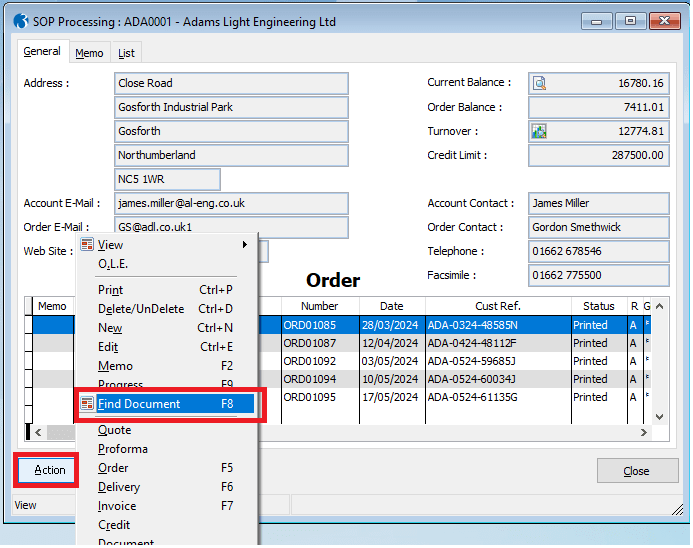Click the Credit Limit field

(x=598, y=156)
